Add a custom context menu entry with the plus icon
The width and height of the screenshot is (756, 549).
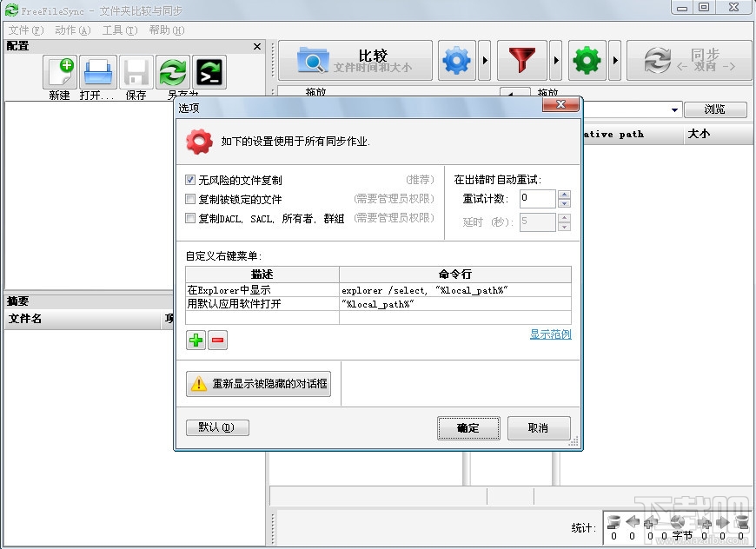(x=195, y=341)
